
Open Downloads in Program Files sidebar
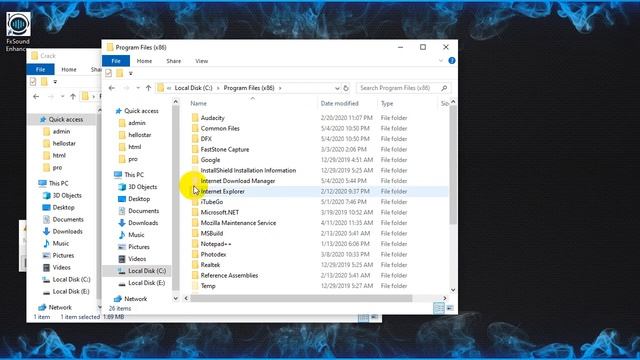pos(143,223)
